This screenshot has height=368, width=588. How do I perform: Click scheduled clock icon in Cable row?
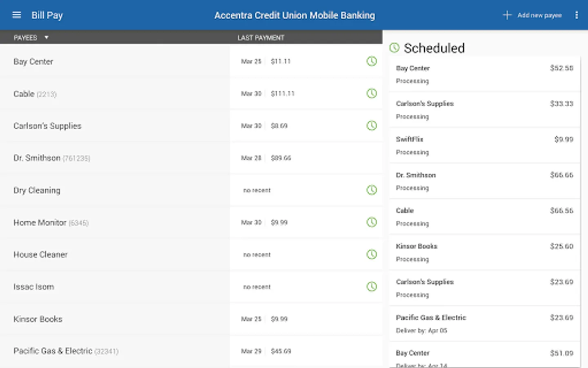372,94
